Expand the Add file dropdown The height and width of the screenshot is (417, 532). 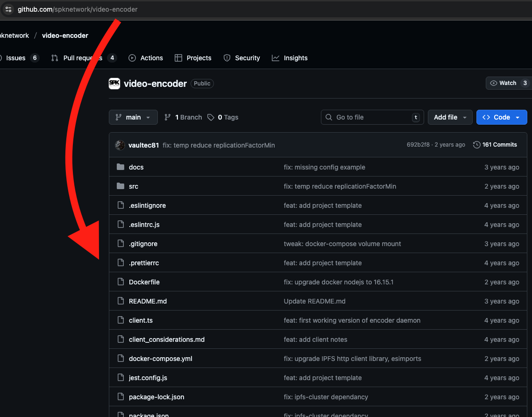click(450, 117)
